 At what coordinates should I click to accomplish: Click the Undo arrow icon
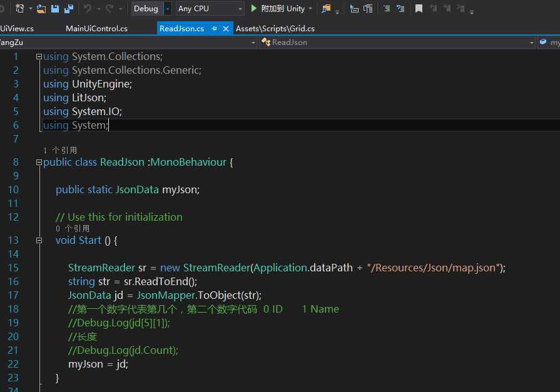[88, 8]
